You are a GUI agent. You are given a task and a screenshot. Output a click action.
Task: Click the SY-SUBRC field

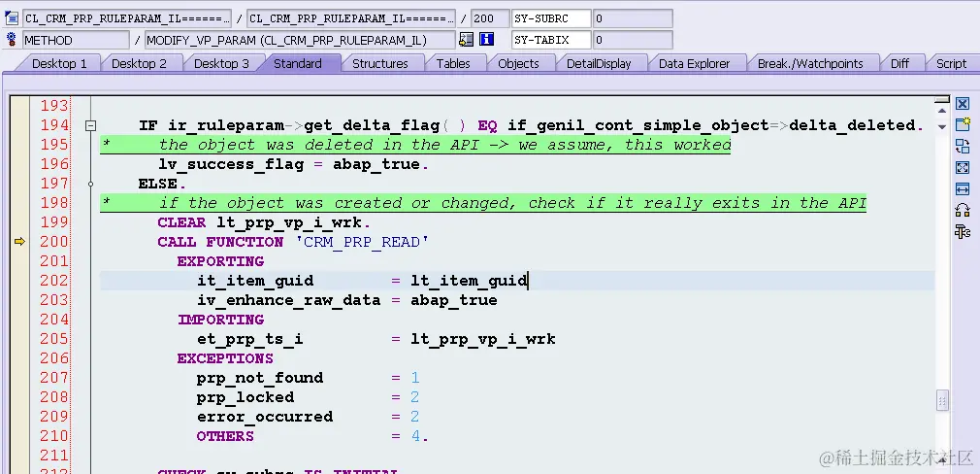tap(551, 18)
